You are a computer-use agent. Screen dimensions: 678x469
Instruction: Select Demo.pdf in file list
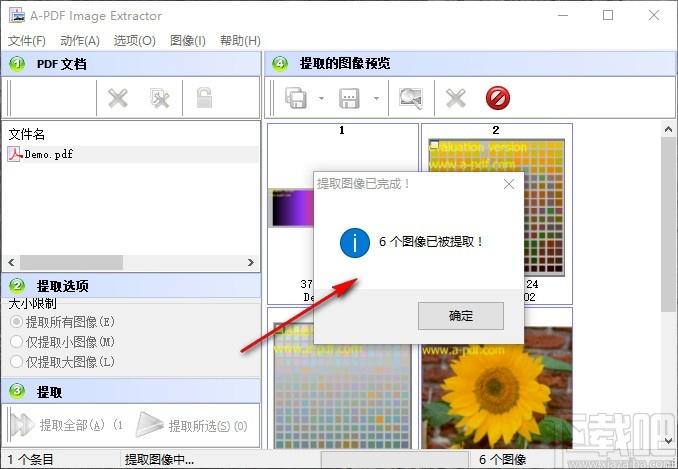[131, 154]
